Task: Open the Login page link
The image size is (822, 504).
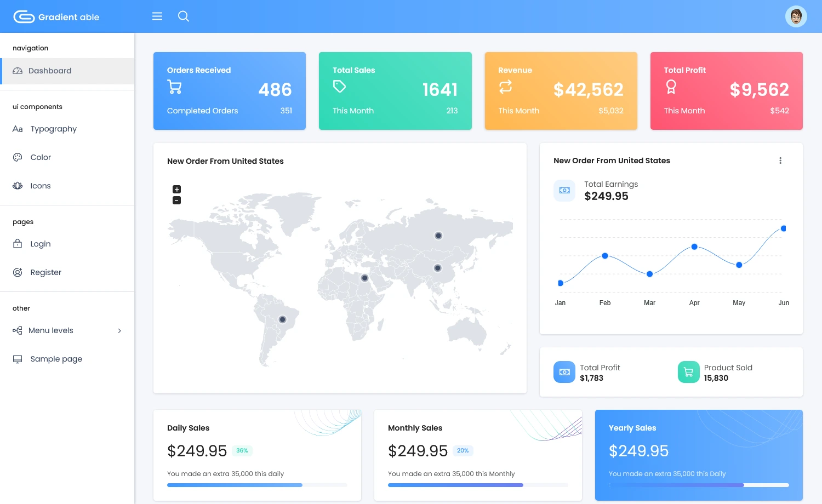Action: pyautogui.click(x=40, y=244)
